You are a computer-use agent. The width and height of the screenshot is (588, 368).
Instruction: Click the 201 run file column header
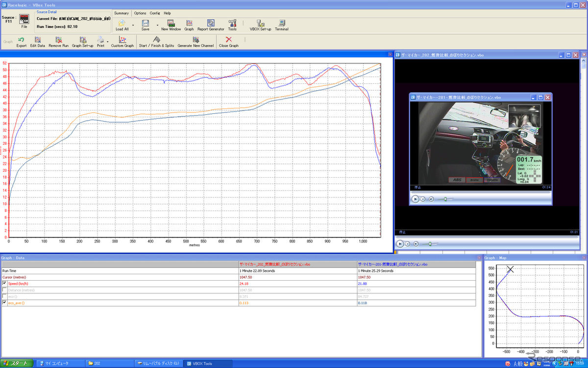(416, 264)
